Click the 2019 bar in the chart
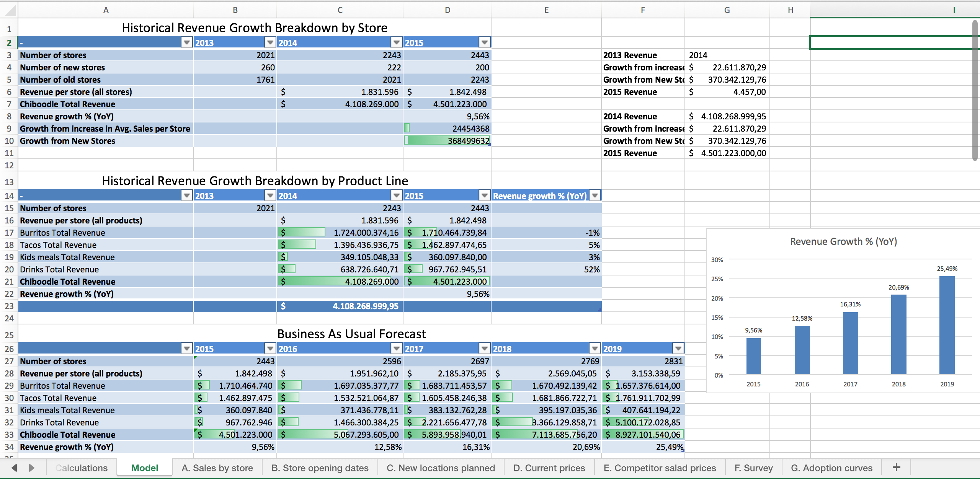This screenshot has width=980, height=479. (x=947, y=325)
